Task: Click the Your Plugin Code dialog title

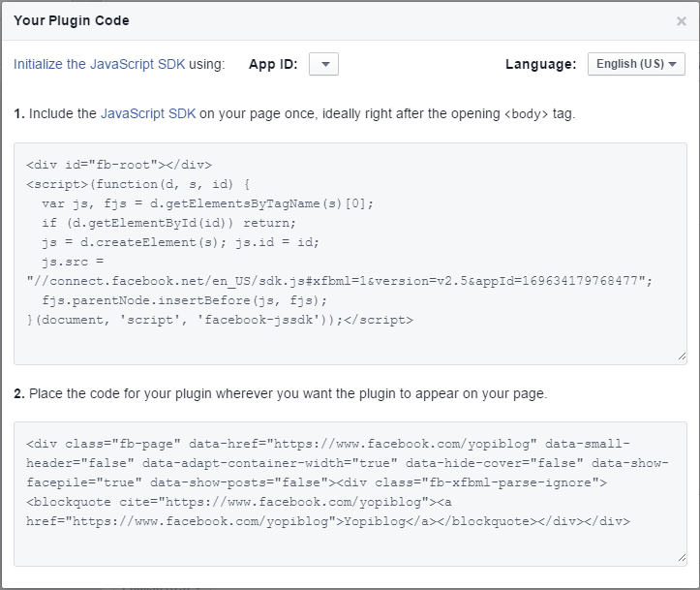Action: (72, 20)
